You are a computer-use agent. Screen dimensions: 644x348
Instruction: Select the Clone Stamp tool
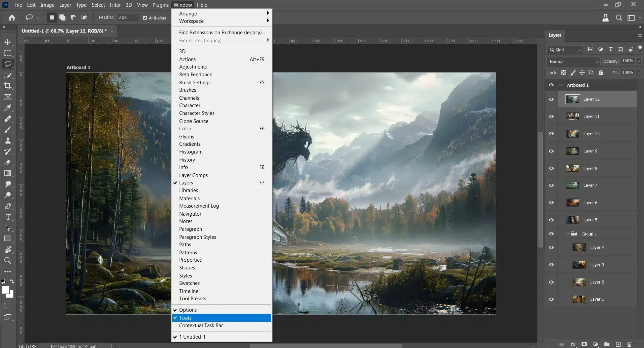7,140
